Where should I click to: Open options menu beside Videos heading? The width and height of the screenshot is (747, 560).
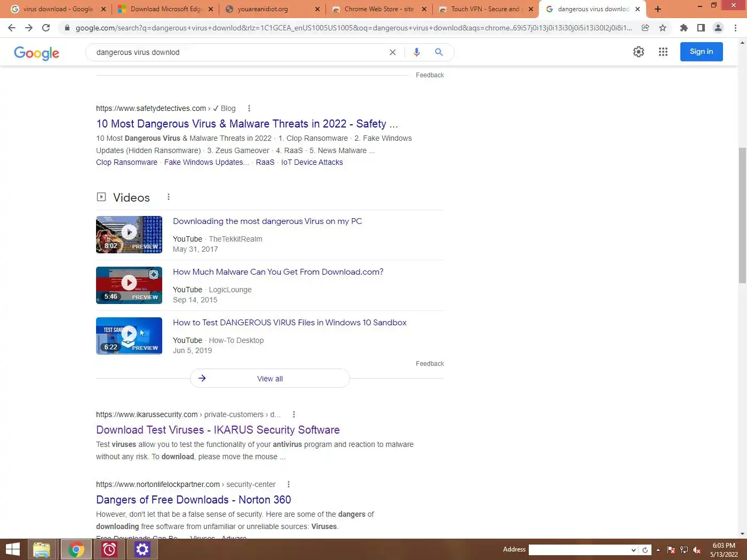169,197
